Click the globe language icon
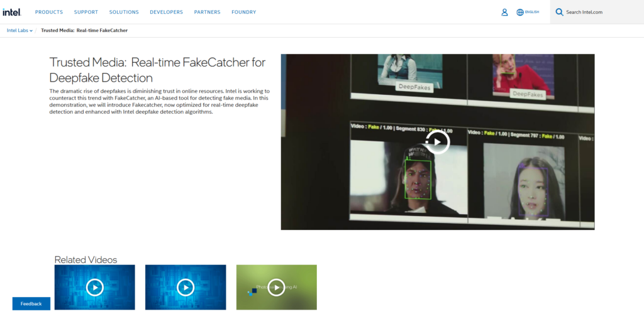The image size is (644, 314). click(520, 13)
